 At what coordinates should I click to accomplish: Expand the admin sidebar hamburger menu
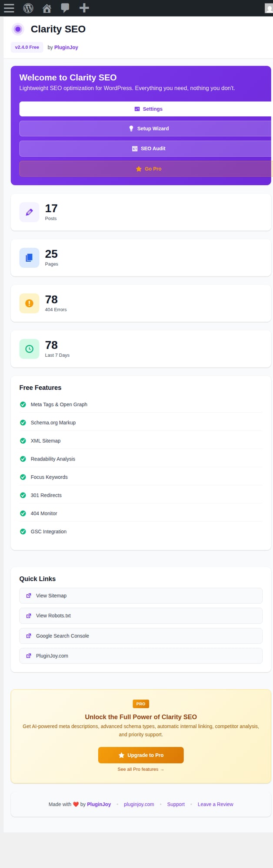[9, 8]
